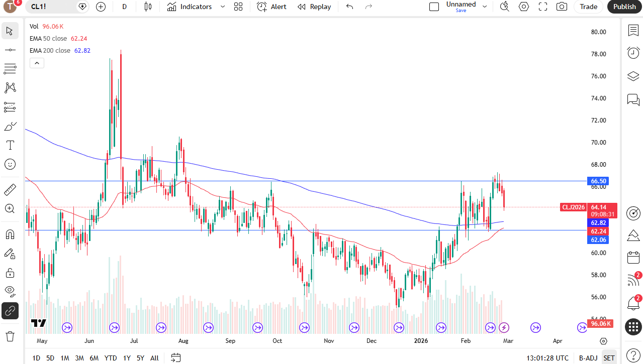Expand the Indicators favorites dropdown arrow
Viewport: 643px width, 364px height.
pyautogui.click(x=223, y=7)
